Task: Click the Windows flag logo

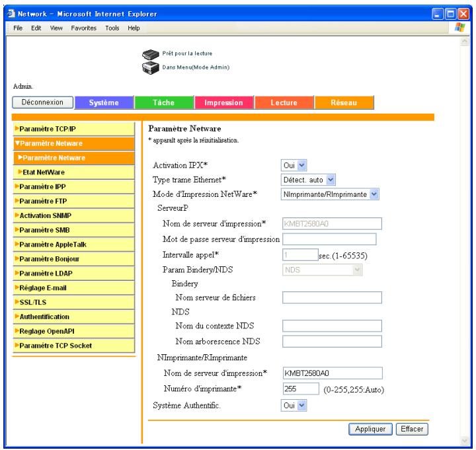Action: (459, 28)
